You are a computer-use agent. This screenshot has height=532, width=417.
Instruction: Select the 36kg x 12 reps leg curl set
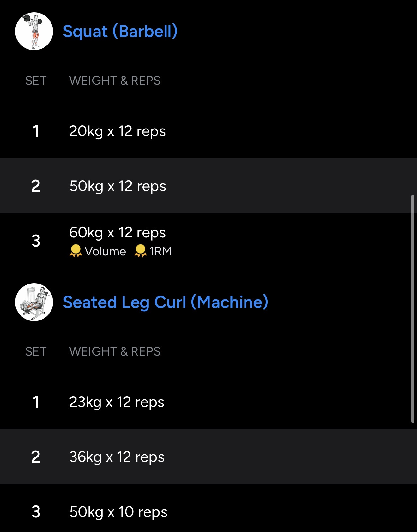(x=117, y=457)
